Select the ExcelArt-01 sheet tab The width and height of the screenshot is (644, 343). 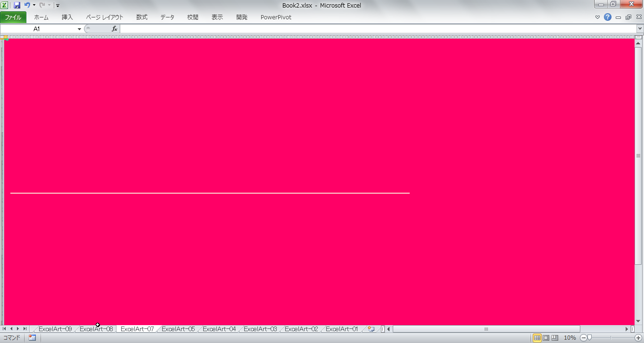[x=342, y=329]
